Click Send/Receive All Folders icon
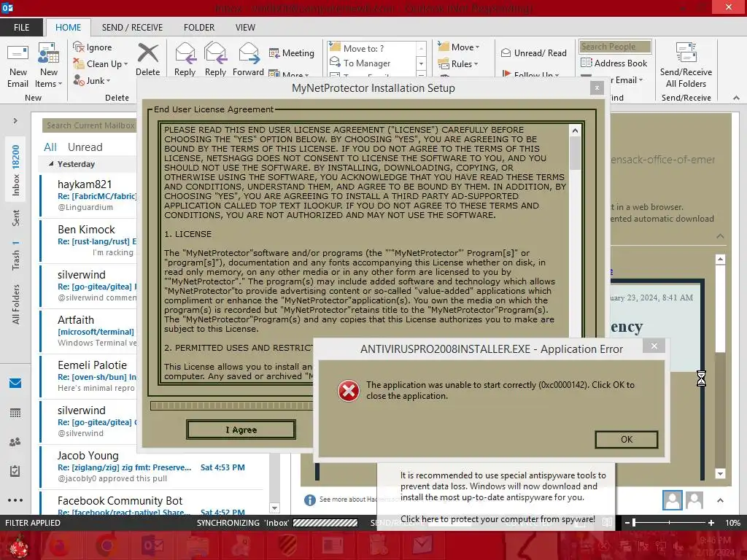 click(686, 52)
